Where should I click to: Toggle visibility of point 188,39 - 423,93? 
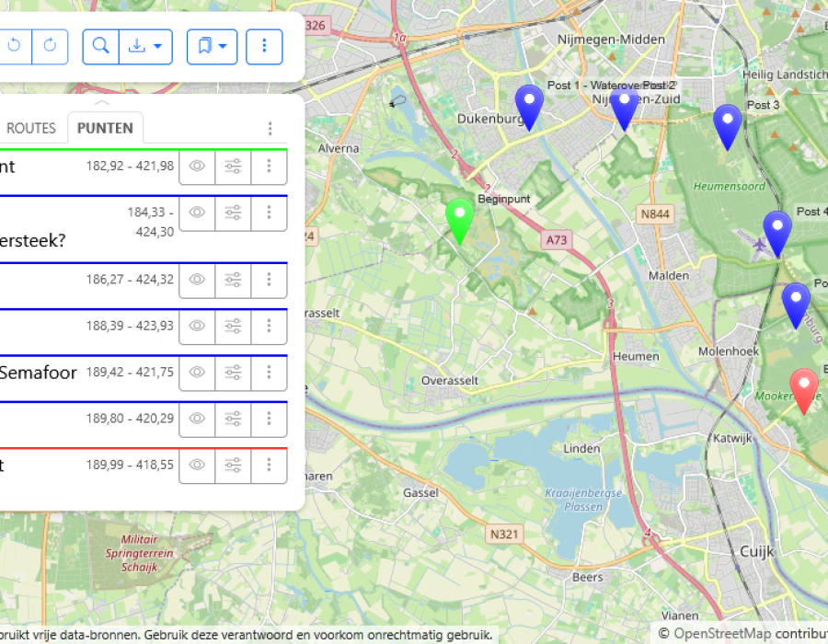click(197, 326)
